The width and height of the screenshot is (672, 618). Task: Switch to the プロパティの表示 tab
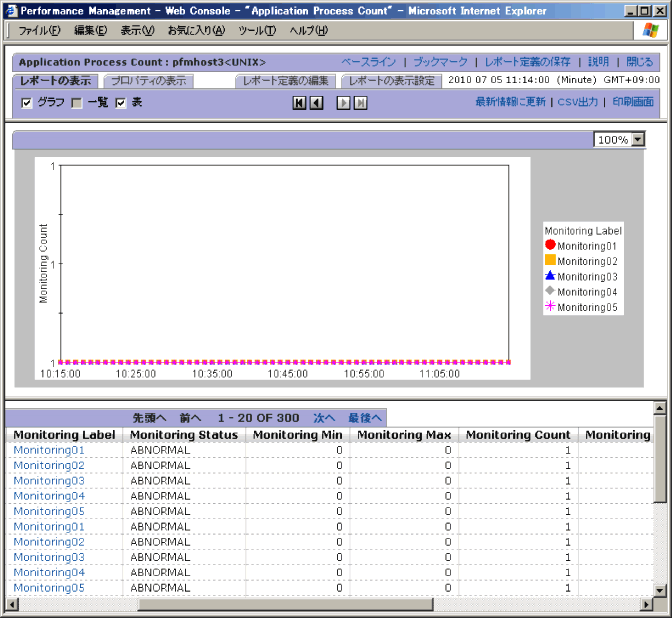(147, 80)
